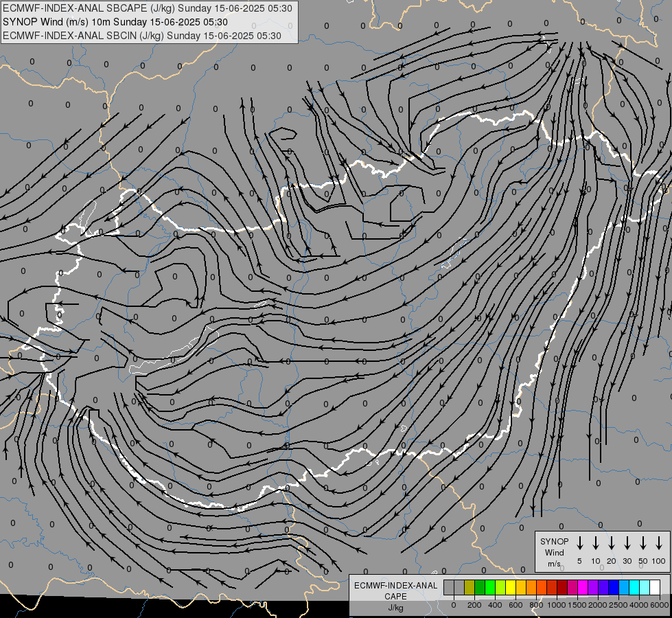This screenshot has height=618, width=672.
Task: Pick the pure yellow CAPE swatch
Action: pos(511,587)
